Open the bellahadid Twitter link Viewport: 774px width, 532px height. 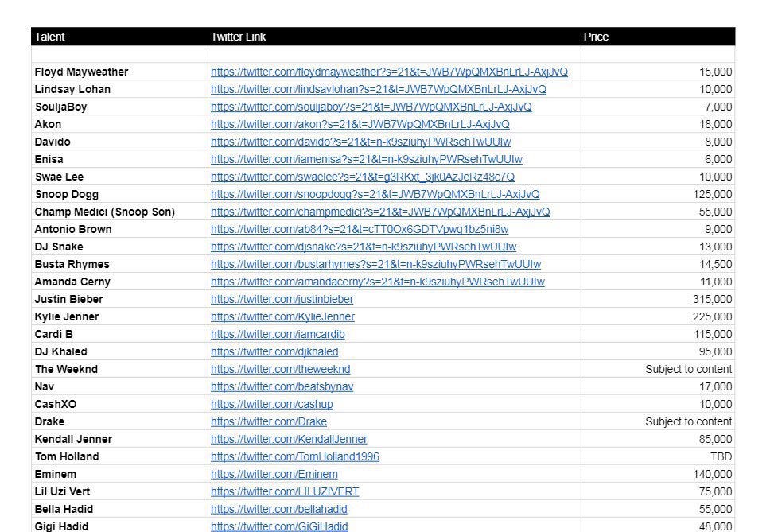pyautogui.click(x=279, y=509)
